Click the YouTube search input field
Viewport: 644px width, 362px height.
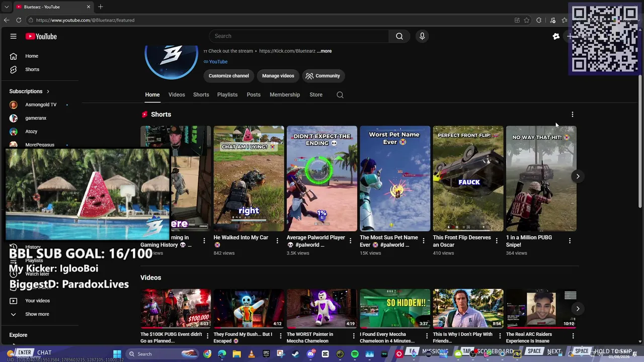tap(299, 36)
